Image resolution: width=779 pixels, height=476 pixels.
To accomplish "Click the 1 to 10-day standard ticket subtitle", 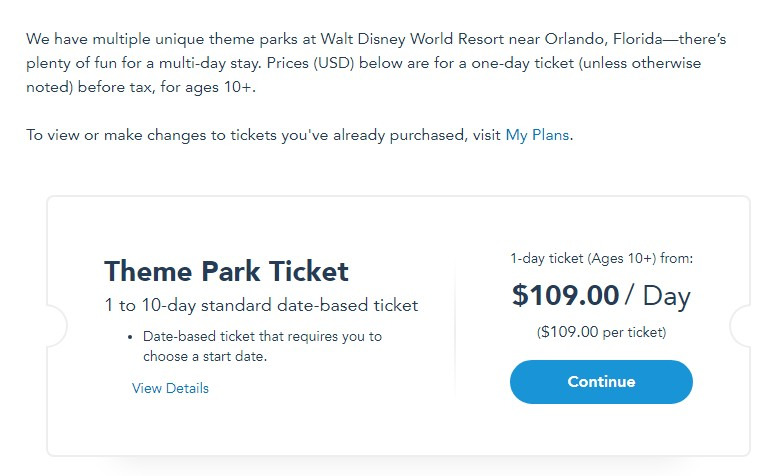I will point(261,305).
